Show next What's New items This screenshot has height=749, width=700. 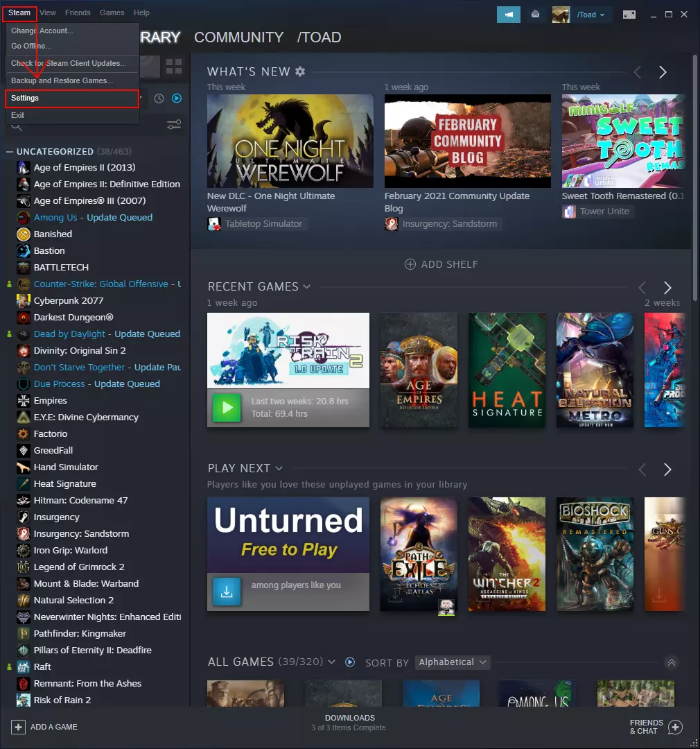pyautogui.click(x=663, y=72)
